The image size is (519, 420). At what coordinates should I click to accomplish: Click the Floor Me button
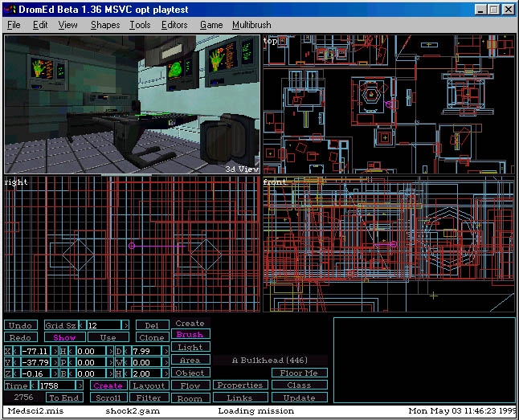(x=299, y=373)
